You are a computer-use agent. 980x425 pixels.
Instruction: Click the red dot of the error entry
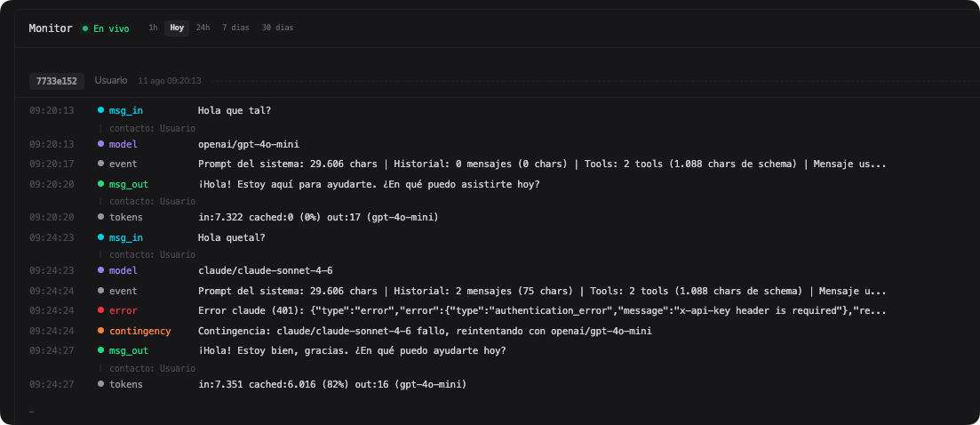coord(100,310)
